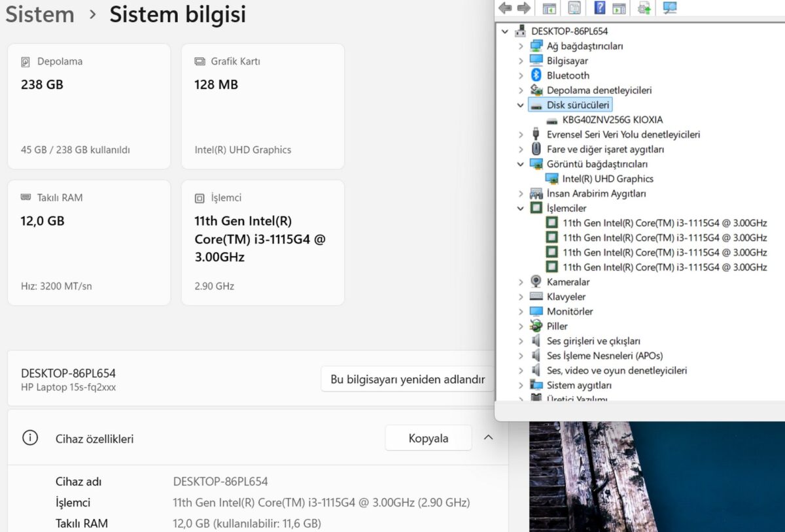
Task: Copy device specs with Kopyala button
Action: pos(428,438)
